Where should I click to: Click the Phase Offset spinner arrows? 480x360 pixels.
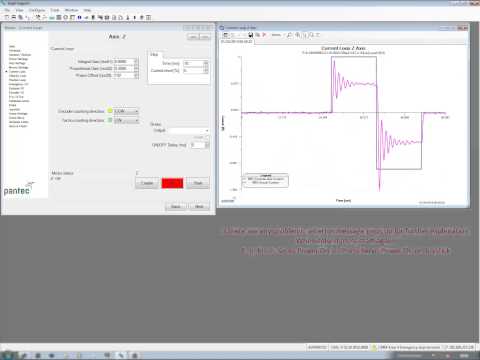[x=136, y=75]
